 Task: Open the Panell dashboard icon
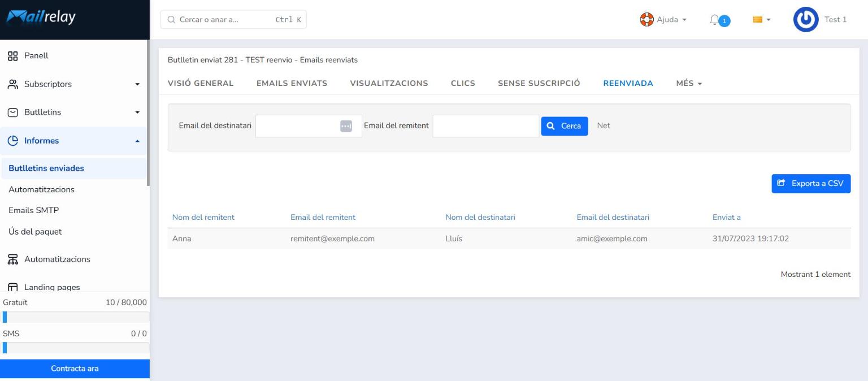(12, 56)
